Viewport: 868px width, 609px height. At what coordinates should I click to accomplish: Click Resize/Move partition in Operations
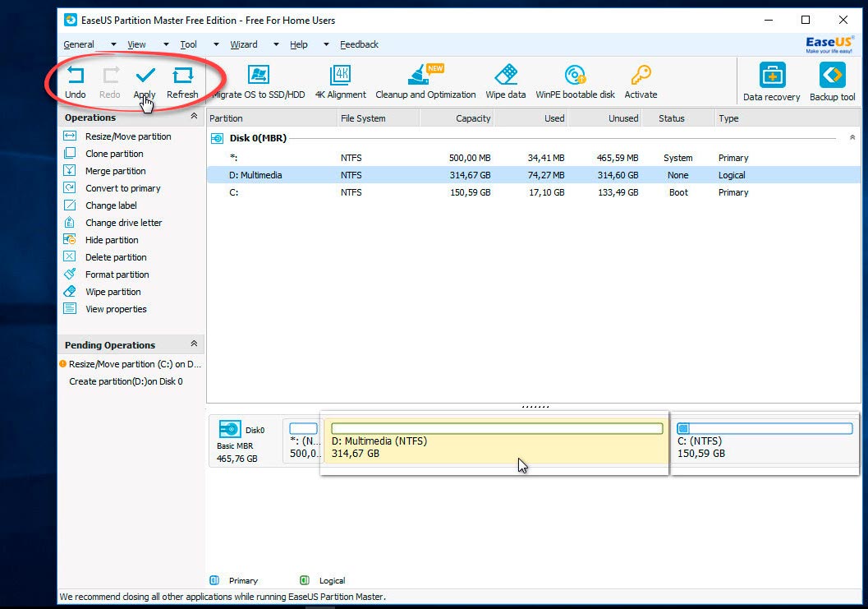click(128, 136)
